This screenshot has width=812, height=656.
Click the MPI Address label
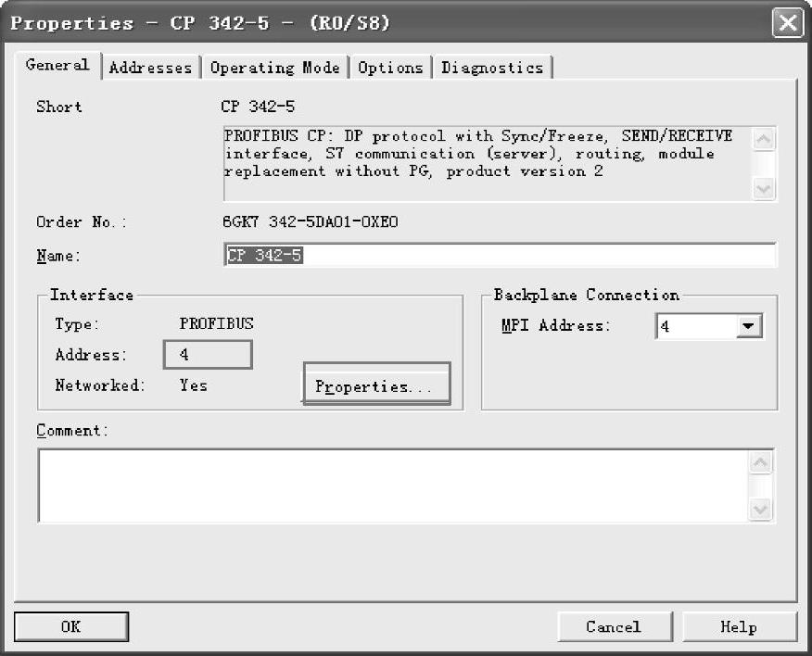(x=556, y=325)
